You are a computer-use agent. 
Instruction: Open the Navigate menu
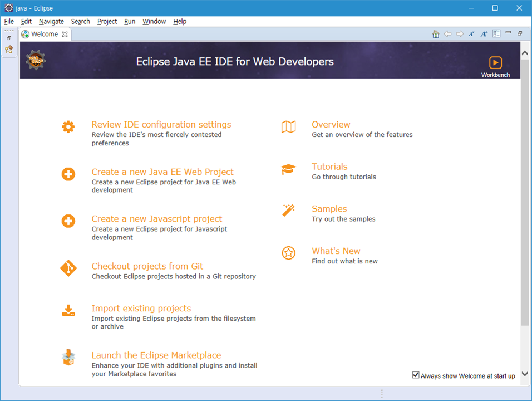click(x=51, y=21)
